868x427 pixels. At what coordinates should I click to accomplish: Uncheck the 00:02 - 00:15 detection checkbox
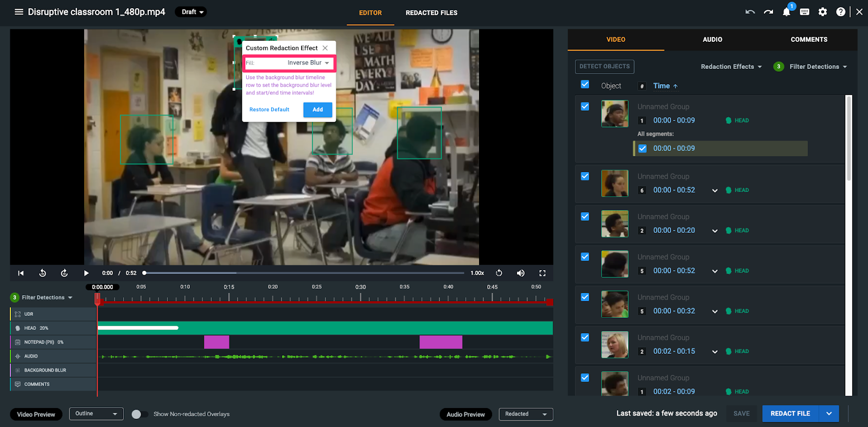pos(585,337)
